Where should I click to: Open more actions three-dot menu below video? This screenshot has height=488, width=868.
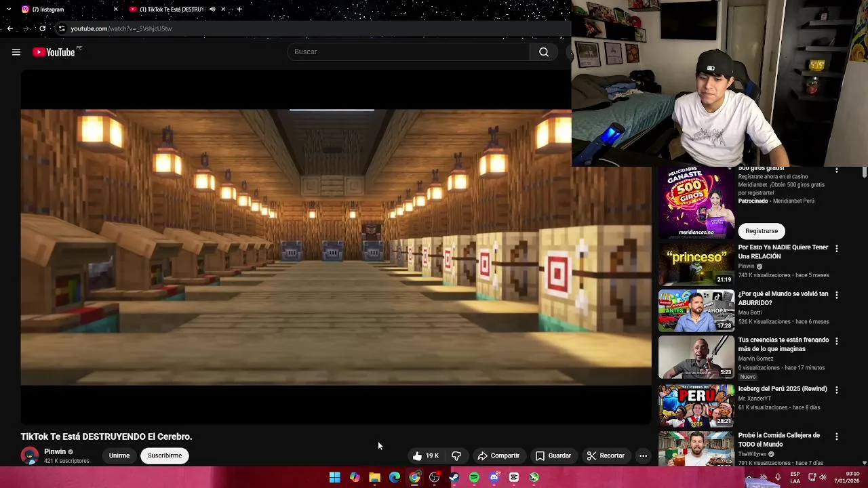[x=643, y=456]
